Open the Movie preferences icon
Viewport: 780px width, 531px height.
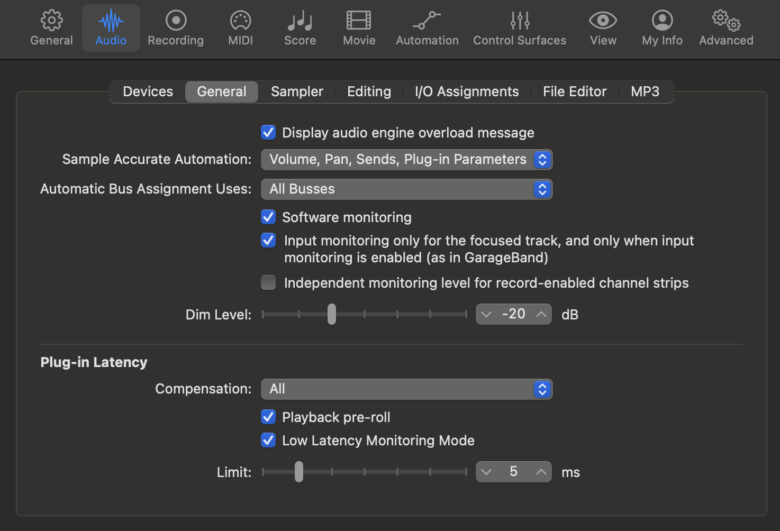tap(359, 21)
